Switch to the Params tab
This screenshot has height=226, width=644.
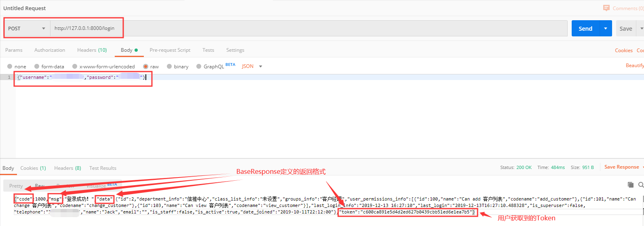tap(14, 50)
